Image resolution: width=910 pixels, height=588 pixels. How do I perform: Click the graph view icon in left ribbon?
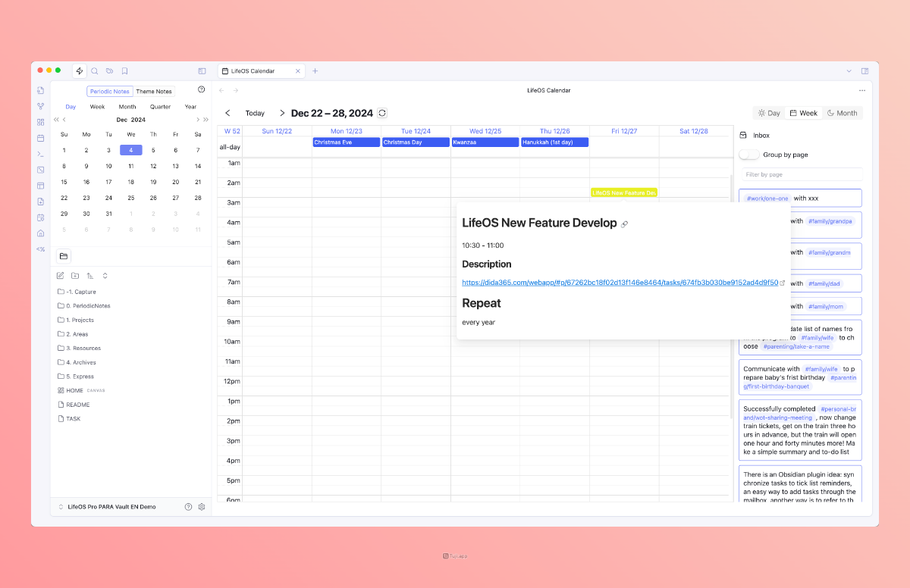pos(41,106)
